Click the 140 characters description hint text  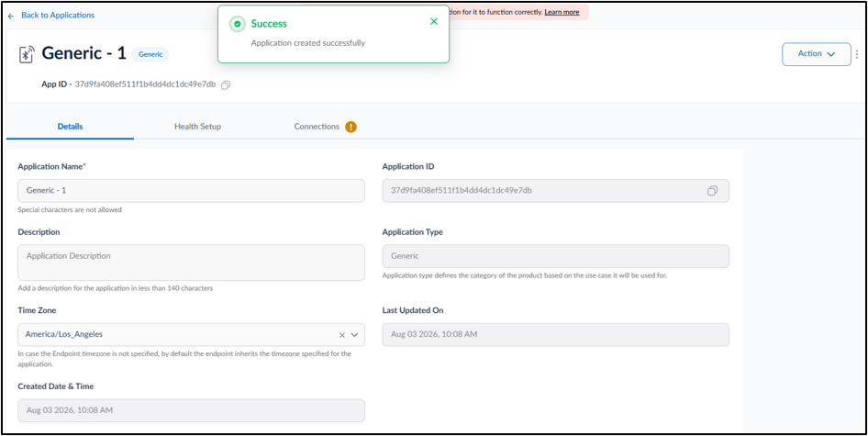coord(115,288)
